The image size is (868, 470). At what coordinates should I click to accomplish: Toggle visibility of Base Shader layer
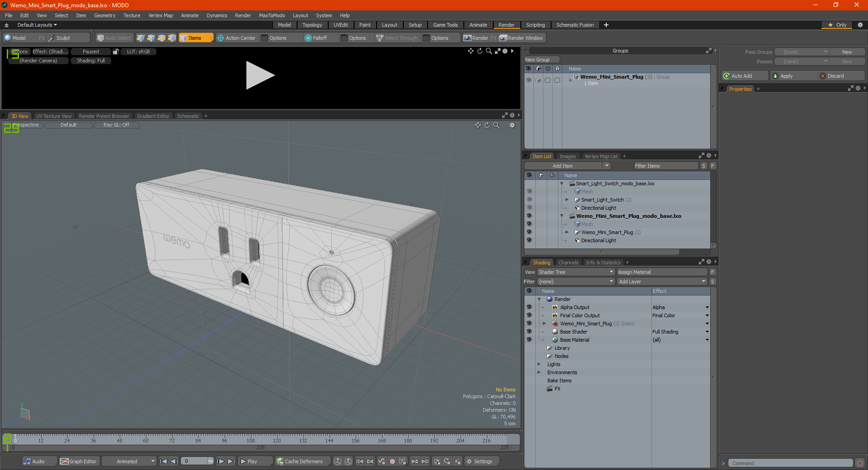[529, 332]
